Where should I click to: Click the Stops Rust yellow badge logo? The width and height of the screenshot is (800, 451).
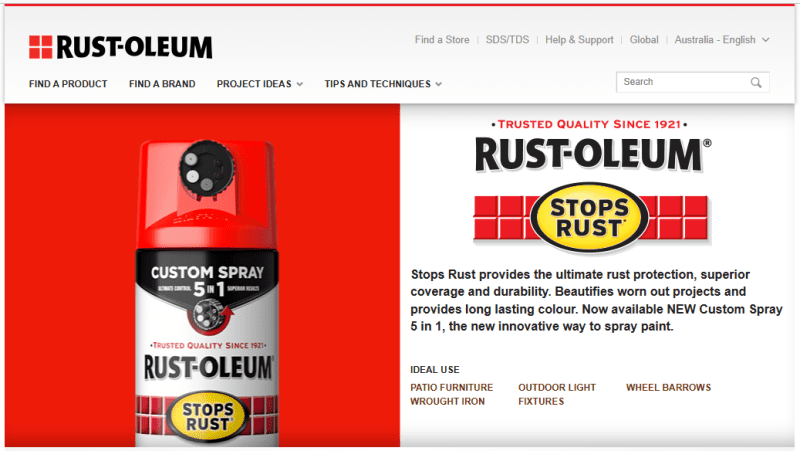590,218
